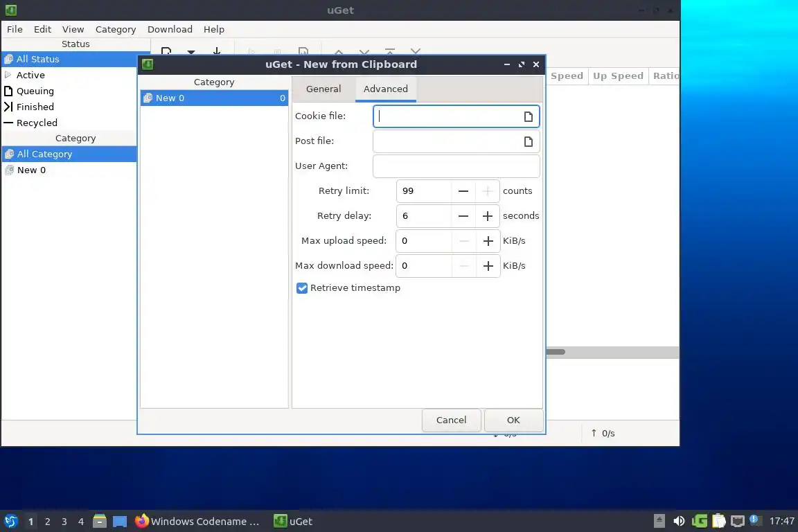Browse for a cookie file using the file icon
Viewport: 798px width, 532px height.
[529, 116]
